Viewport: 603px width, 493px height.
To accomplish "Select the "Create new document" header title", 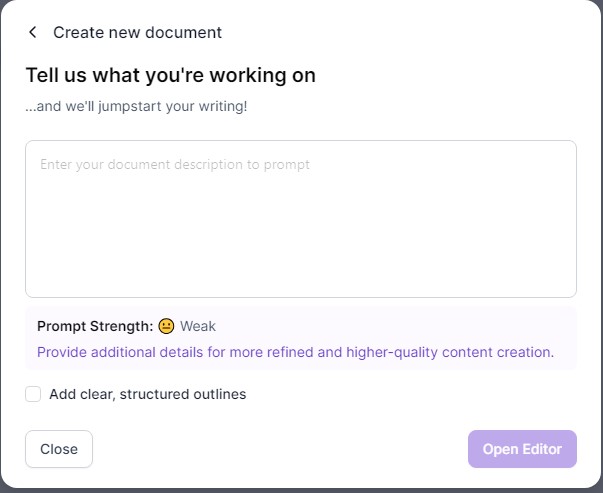I will pyautogui.click(x=137, y=32).
